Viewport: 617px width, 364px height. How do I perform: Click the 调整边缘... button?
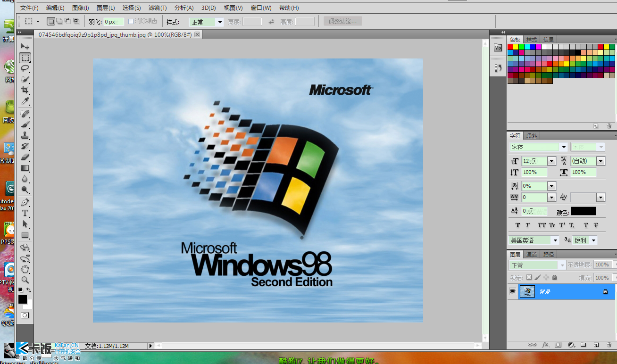point(343,21)
